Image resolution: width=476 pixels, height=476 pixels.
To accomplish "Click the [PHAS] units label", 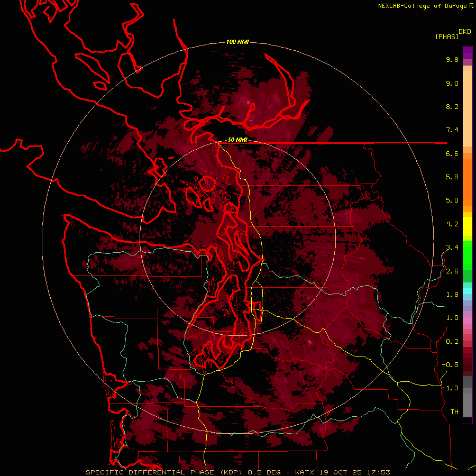I will click(447, 36).
